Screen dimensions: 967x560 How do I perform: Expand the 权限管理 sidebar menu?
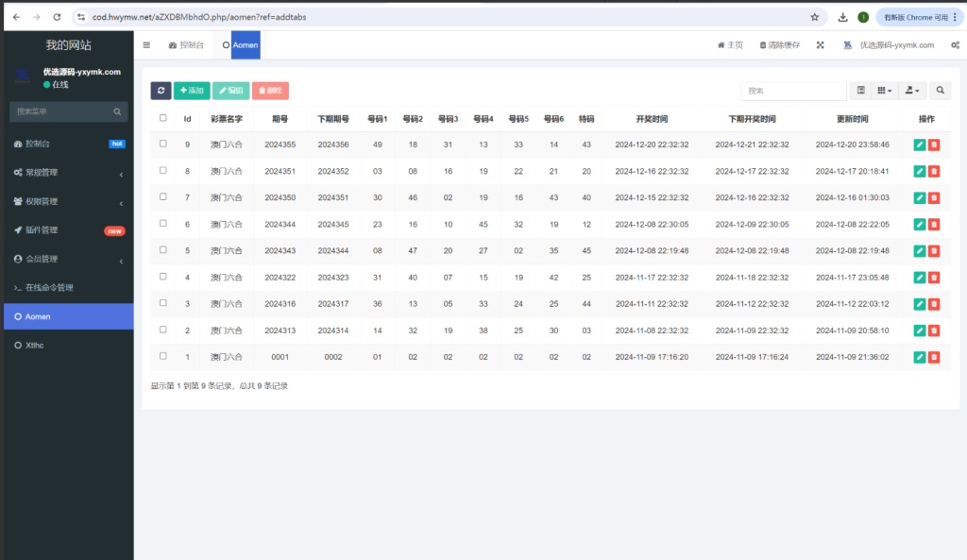pyautogui.click(x=68, y=202)
